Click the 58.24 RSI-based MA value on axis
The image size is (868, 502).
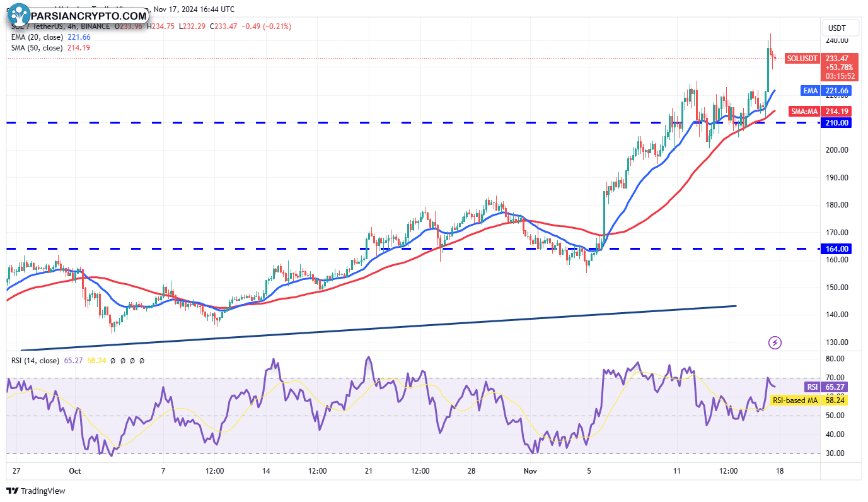[x=836, y=400]
